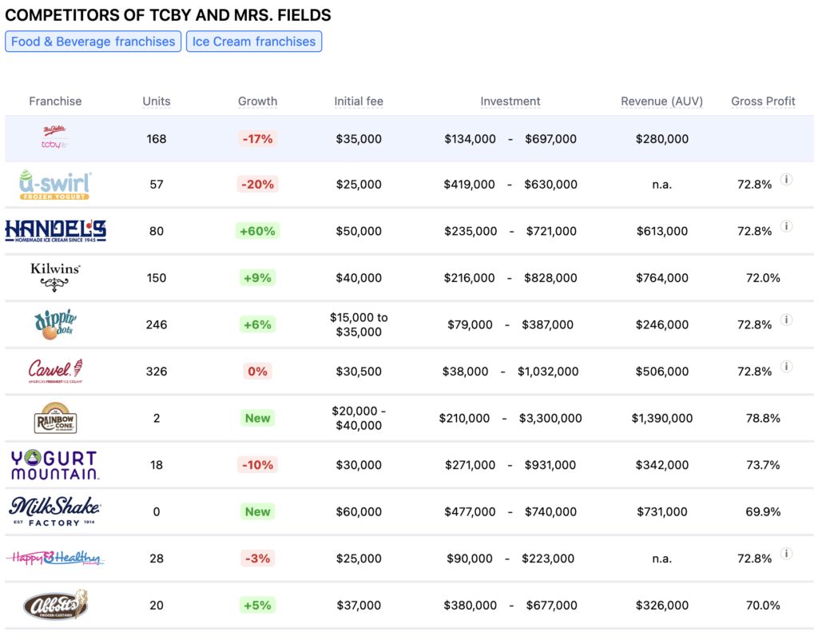This screenshot has height=644, width=818.
Task: Select the 78.8% gross profit value
Action: (x=763, y=418)
